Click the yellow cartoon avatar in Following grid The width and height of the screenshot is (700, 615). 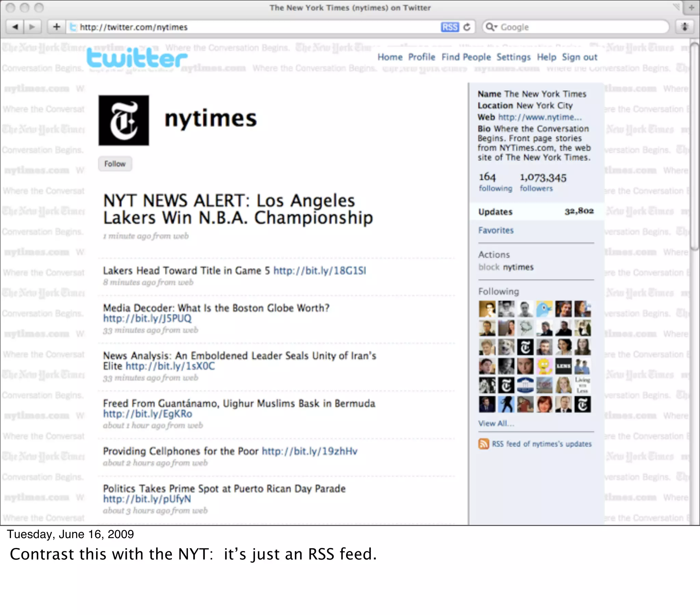544,366
